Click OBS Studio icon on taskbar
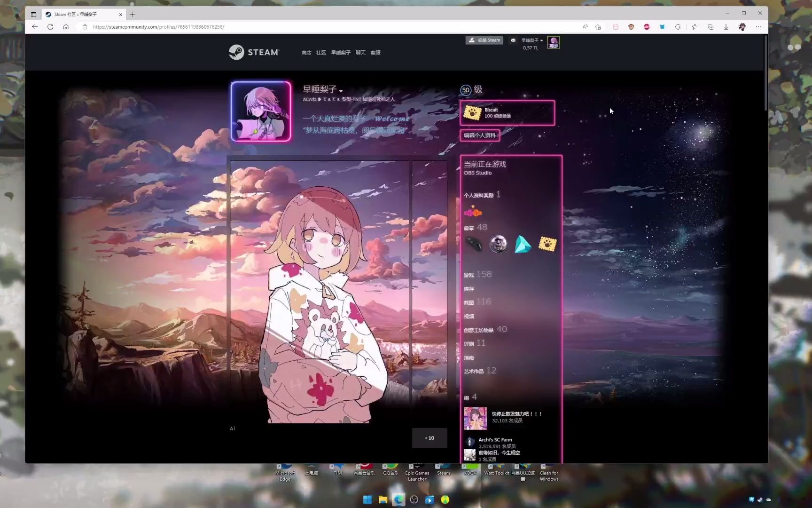 [414, 500]
